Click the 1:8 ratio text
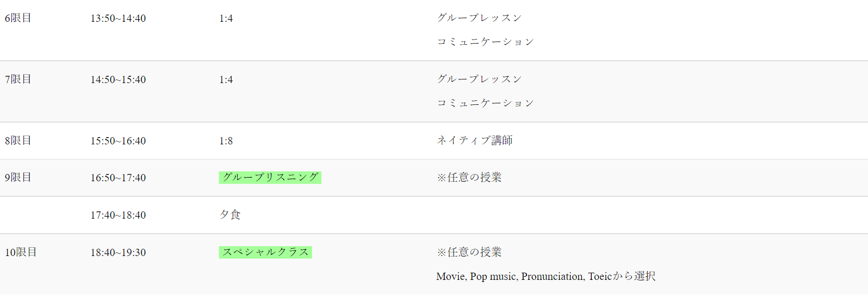Image resolution: width=868 pixels, height=296 pixels. pyautogui.click(x=226, y=141)
